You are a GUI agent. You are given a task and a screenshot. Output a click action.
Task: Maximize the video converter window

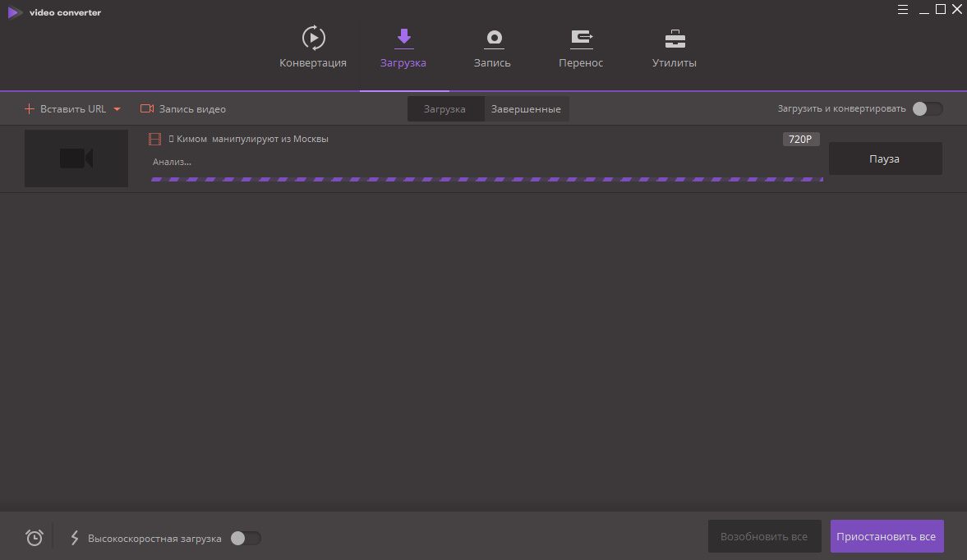click(941, 9)
